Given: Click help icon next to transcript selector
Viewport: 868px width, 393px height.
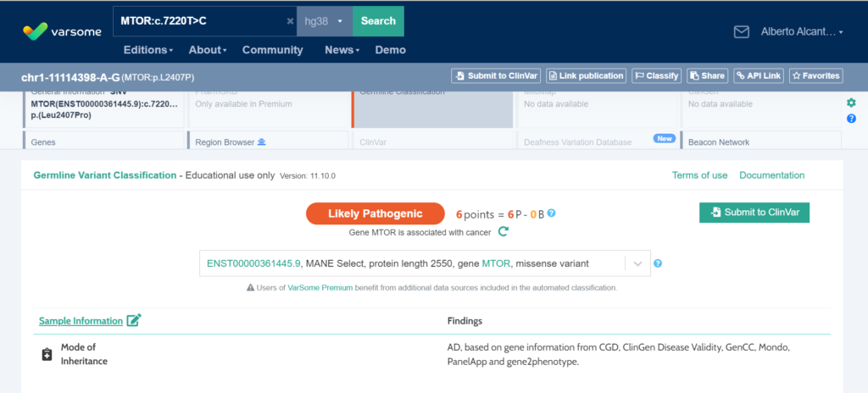Looking at the screenshot, I should (x=658, y=263).
